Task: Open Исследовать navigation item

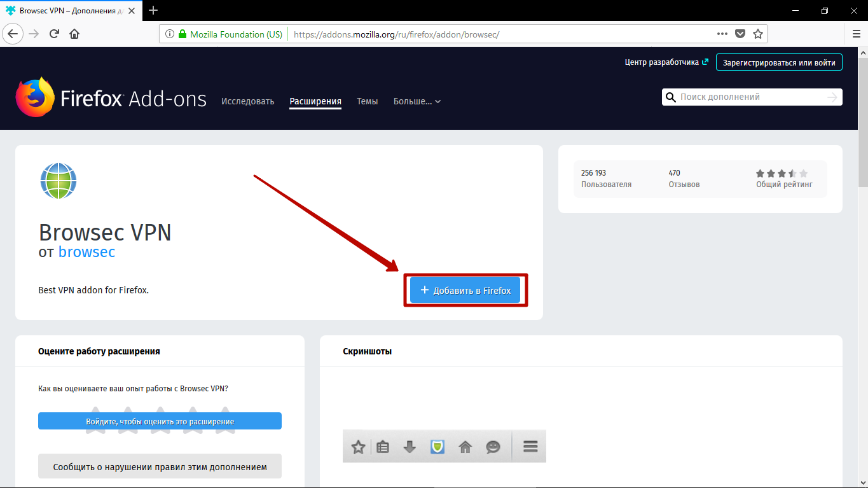Action: point(247,101)
